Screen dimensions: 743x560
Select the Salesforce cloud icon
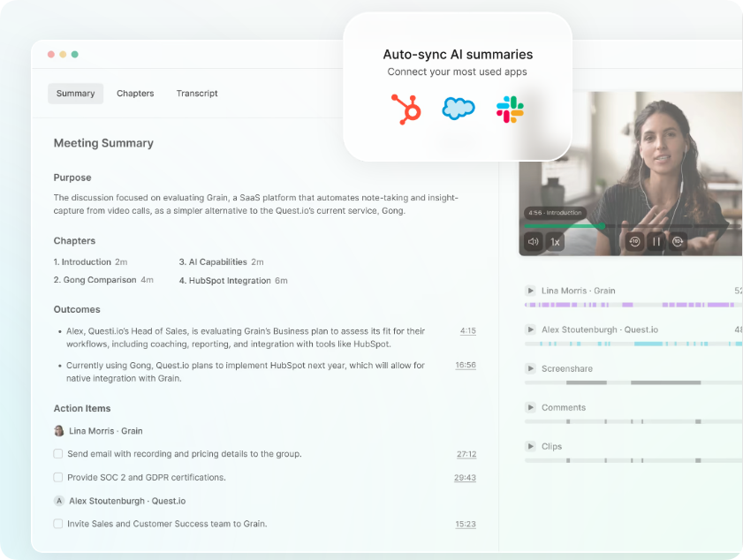459,109
